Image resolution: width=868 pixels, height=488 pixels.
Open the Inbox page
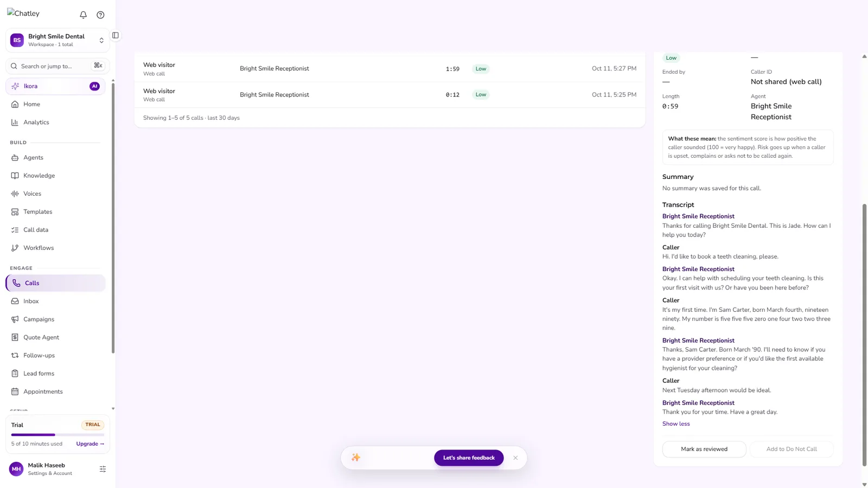[55, 301]
